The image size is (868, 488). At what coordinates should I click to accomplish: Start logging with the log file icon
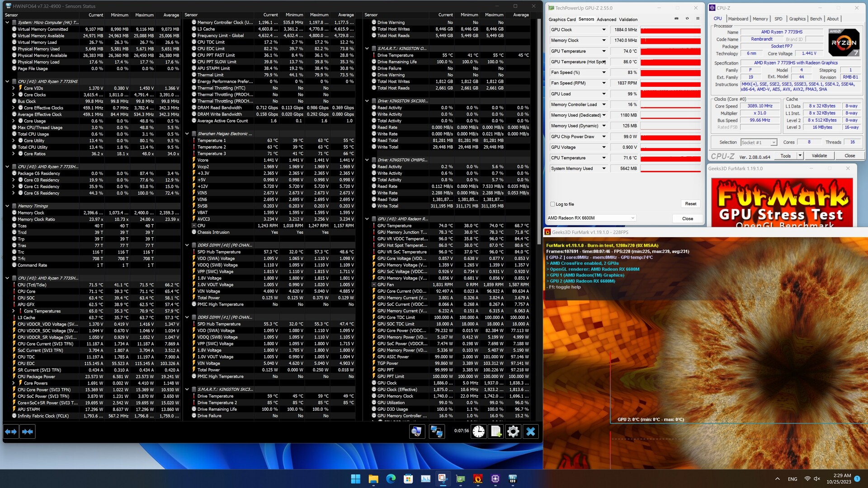coord(496,432)
